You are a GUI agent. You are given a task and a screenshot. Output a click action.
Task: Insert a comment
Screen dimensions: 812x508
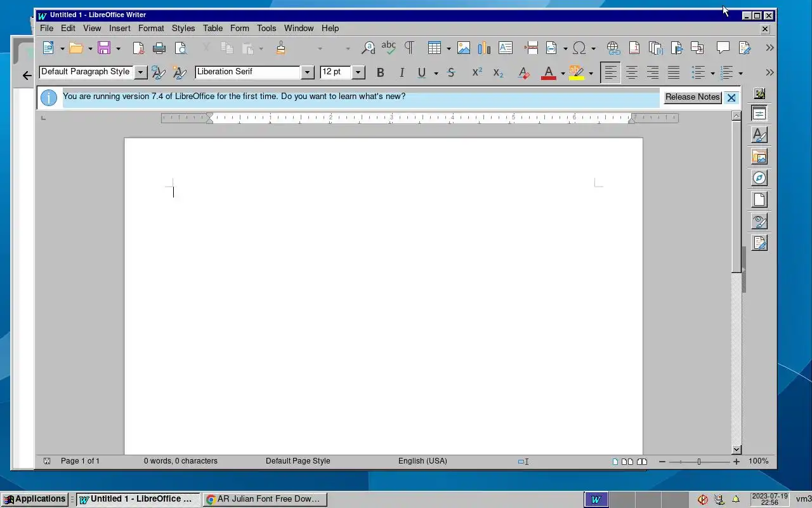point(723,48)
